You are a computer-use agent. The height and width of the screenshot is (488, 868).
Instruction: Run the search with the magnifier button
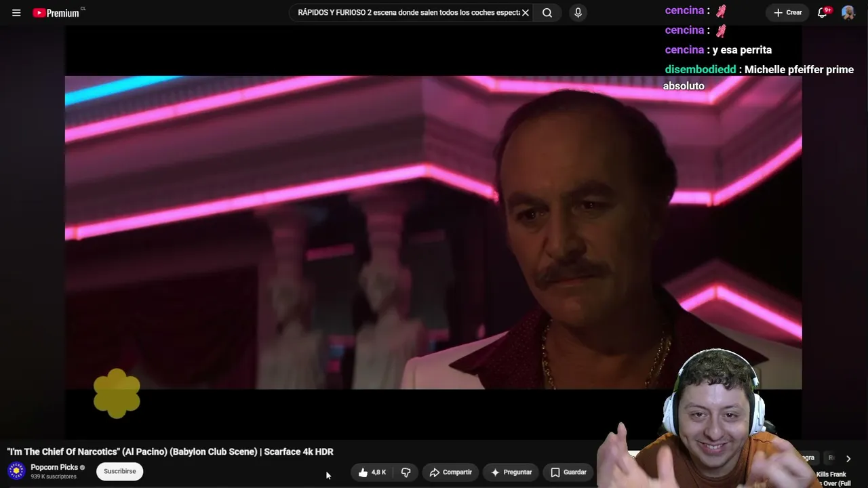click(x=547, y=13)
